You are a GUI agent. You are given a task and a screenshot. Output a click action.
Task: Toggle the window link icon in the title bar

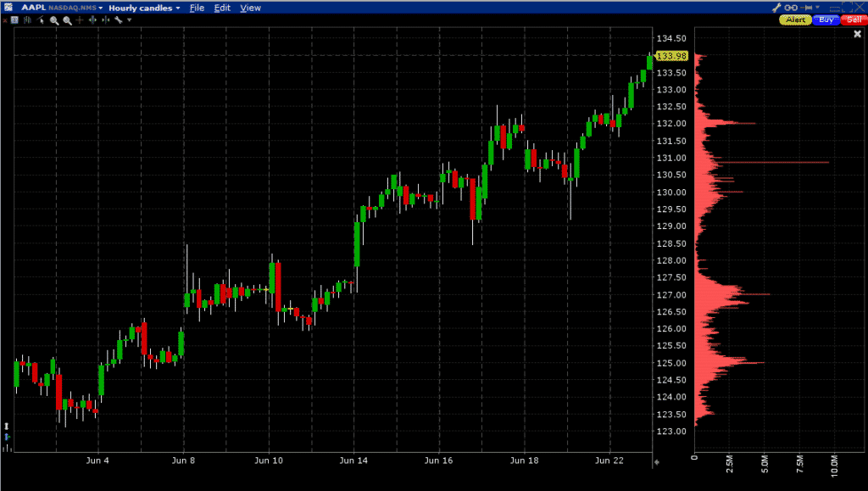coord(792,7)
